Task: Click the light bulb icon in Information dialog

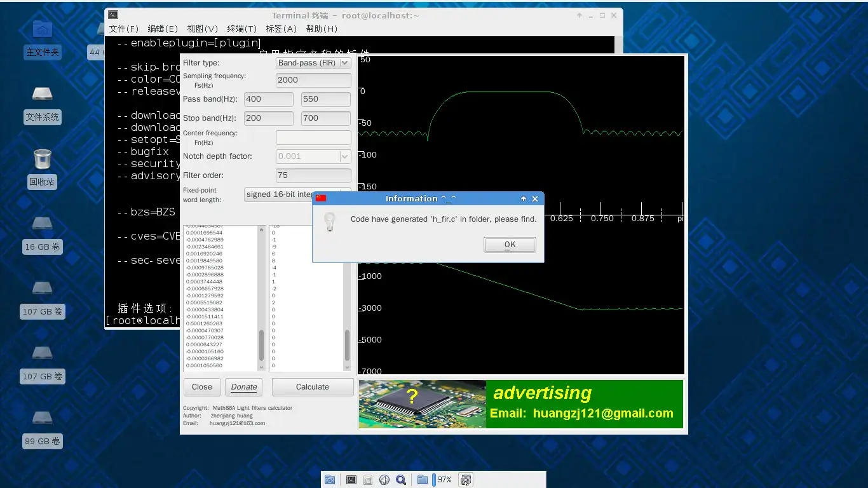Action: click(x=329, y=221)
